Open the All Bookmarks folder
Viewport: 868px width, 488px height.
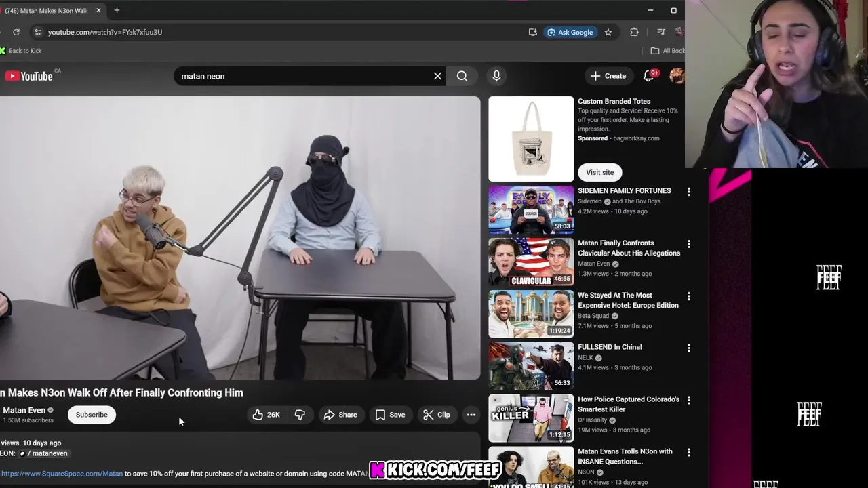pyautogui.click(x=667, y=51)
